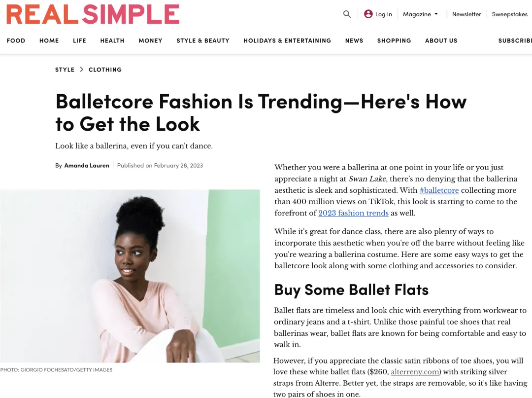Click the Newsletter link
The image size is (532, 398).
coord(466,14)
